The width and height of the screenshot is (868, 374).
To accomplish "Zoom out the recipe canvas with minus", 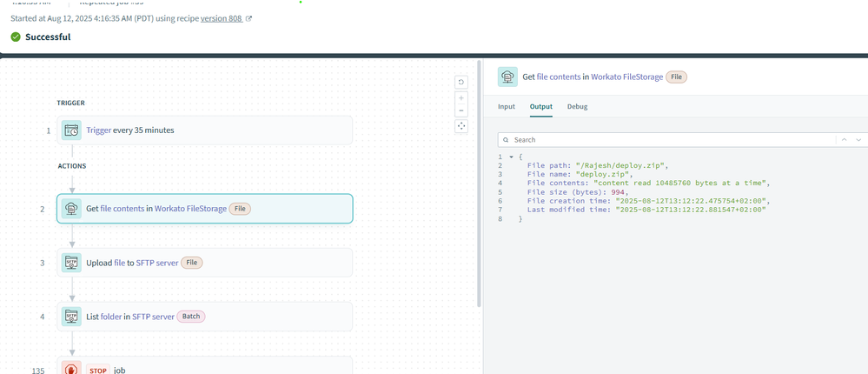I will (x=461, y=110).
